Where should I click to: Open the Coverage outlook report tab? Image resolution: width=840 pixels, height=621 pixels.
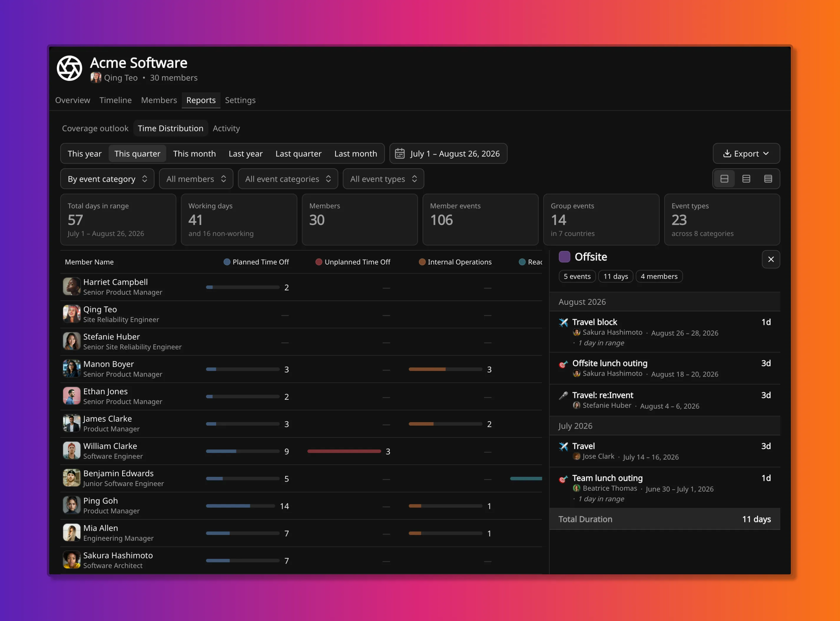(x=95, y=129)
